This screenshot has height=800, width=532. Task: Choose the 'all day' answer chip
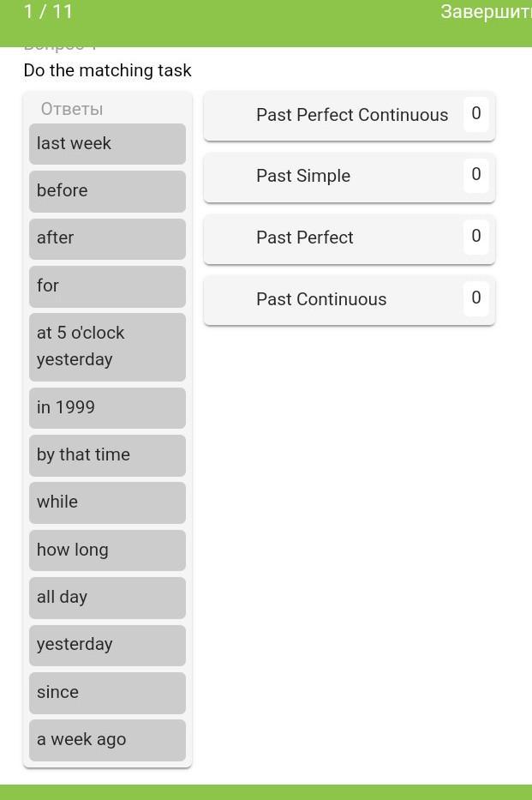107,598
